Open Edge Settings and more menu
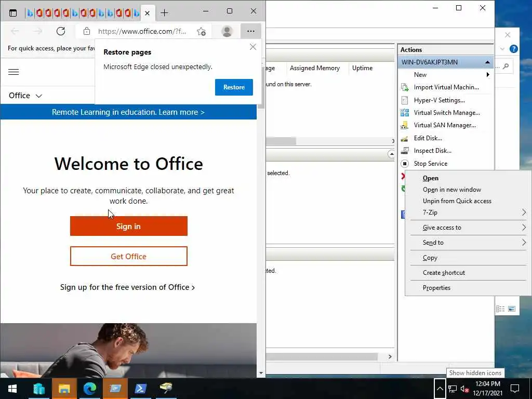 click(251, 31)
